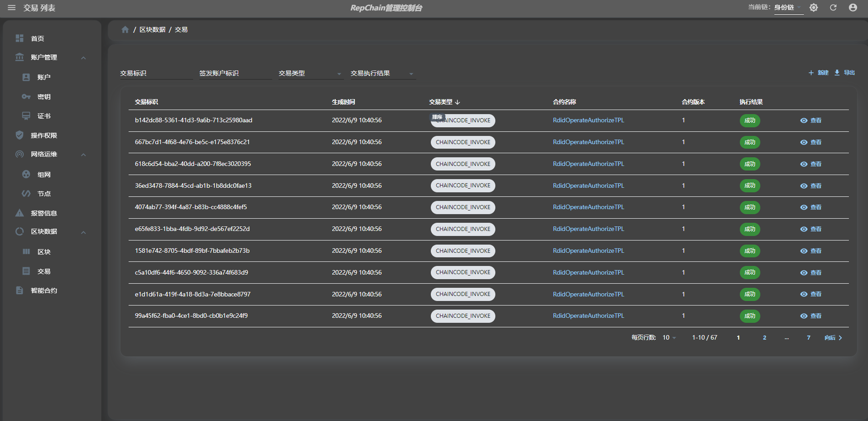Click CHAINCODE_INVOKE chip in row 667bc7d1-4f68
The width and height of the screenshot is (868, 421).
(463, 142)
